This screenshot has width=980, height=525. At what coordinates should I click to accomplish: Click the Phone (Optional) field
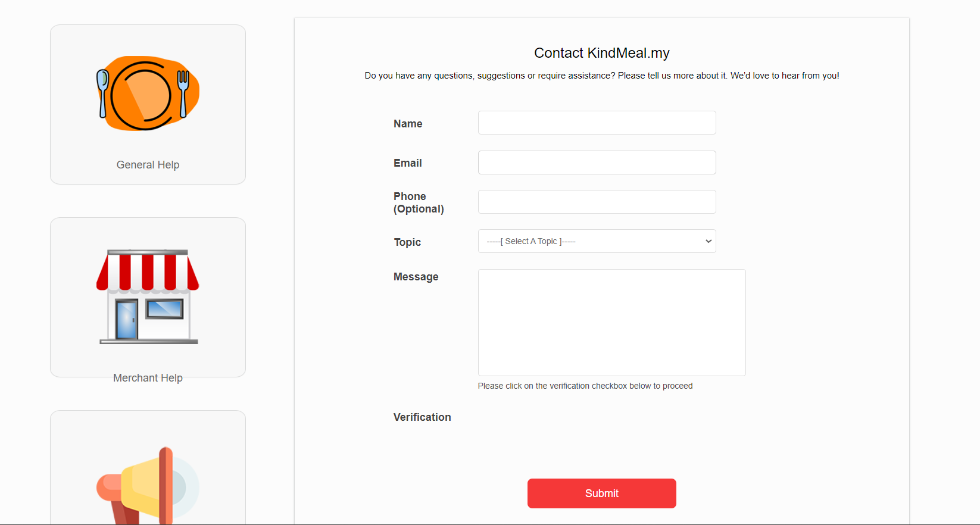597,202
